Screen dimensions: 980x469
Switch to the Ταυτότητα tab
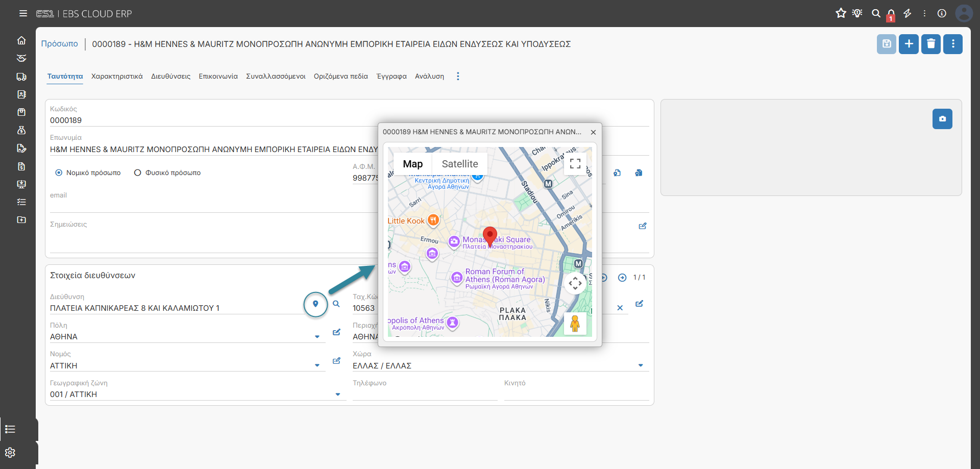click(x=65, y=77)
